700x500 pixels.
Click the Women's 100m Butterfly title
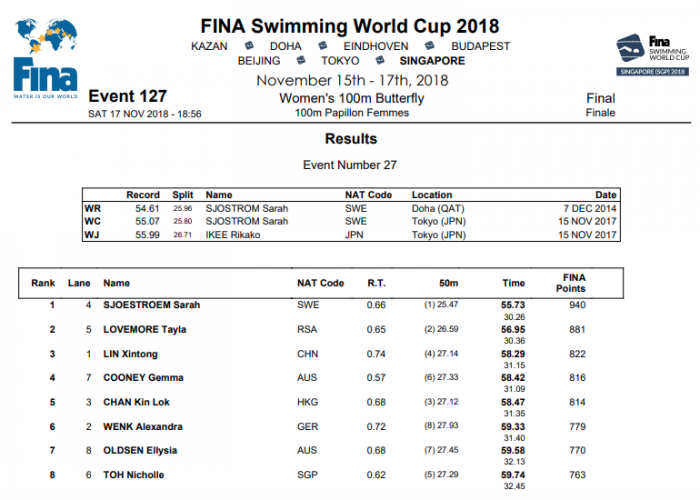[x=350, y=98]
